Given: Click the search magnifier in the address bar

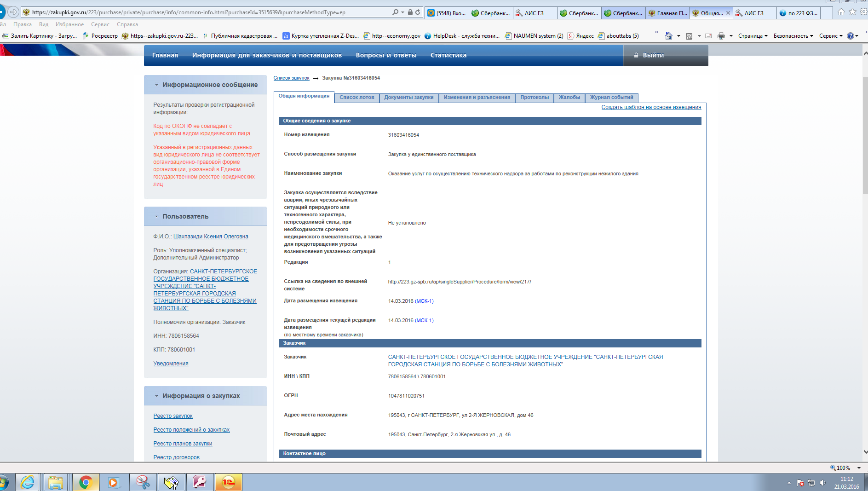Looking at the screenshot, I should tap(395, 12).
